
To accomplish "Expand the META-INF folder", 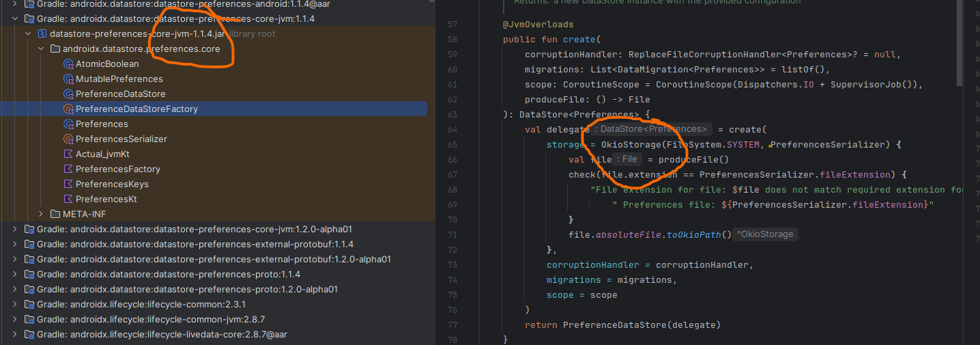I will coord(41,215).
